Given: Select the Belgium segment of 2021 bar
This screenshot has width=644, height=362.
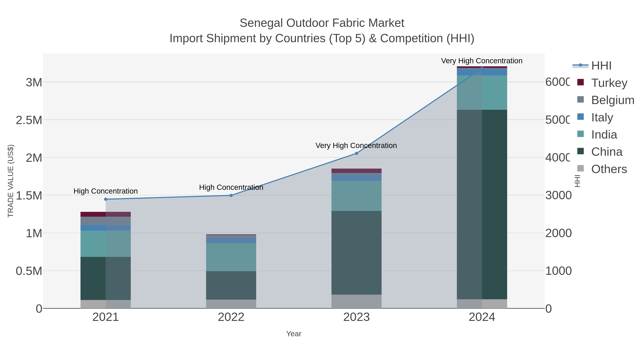Looking at the screenshot, I should [x=106, y=221].
